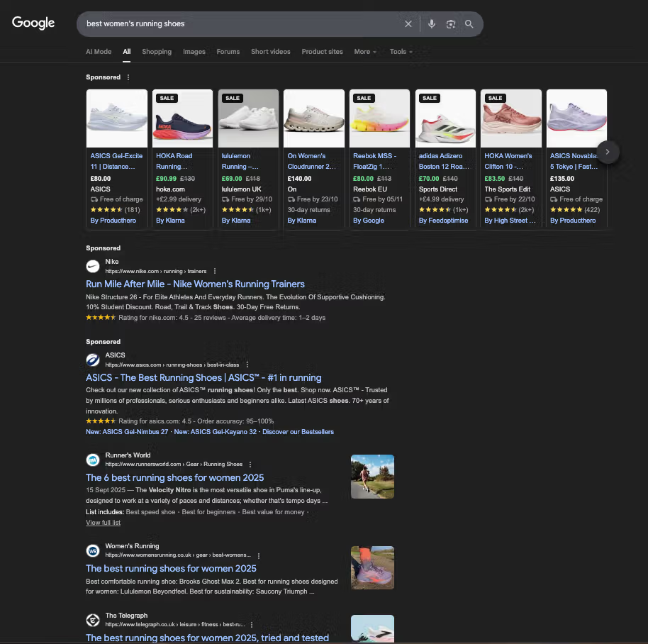Open the AI Mode tab
The image size is (648, 644).
click(99, 52)
